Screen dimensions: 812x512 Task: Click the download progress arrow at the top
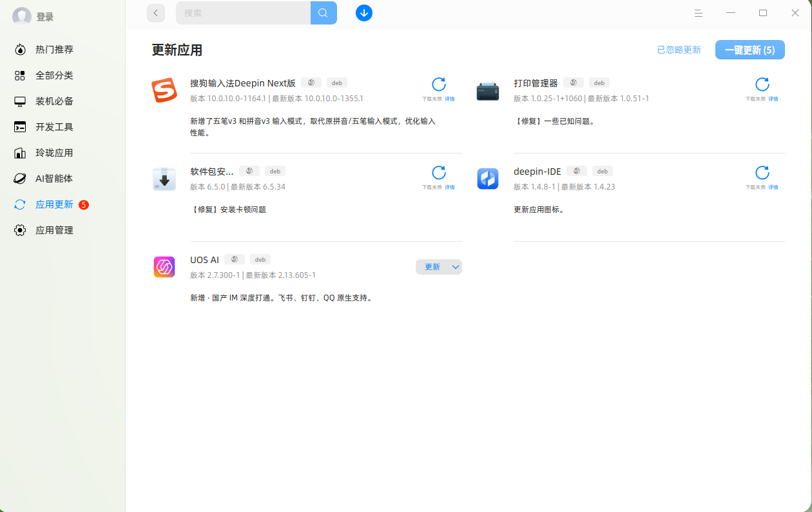point(364,13)
